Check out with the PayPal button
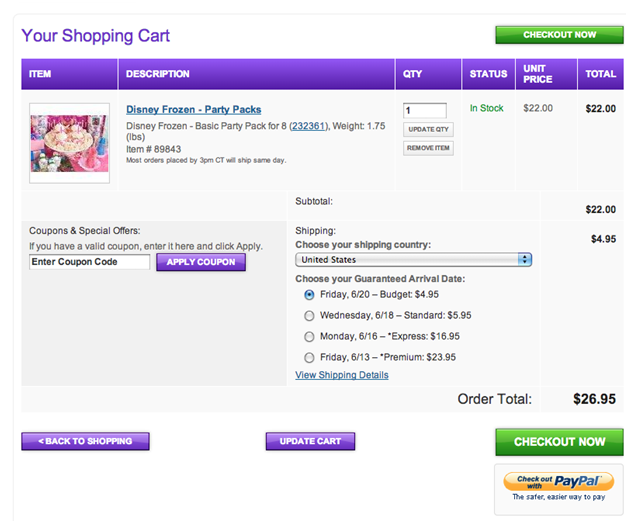 [558, 481]
